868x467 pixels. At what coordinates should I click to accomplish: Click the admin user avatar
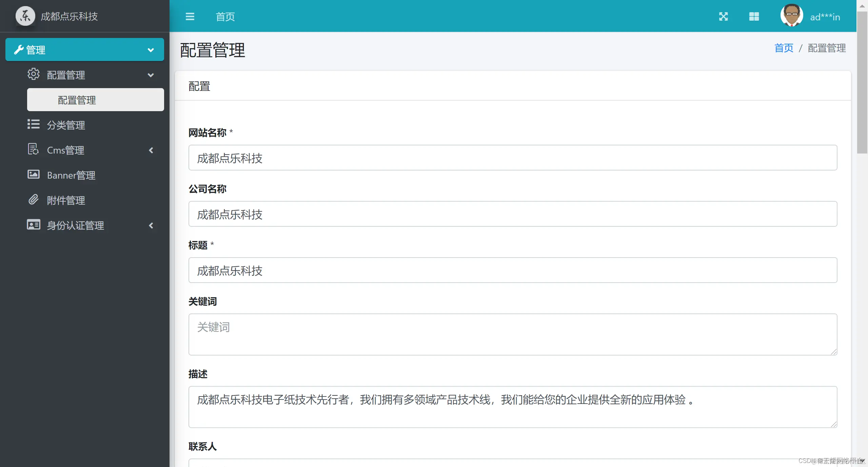(x=791, y=16)
